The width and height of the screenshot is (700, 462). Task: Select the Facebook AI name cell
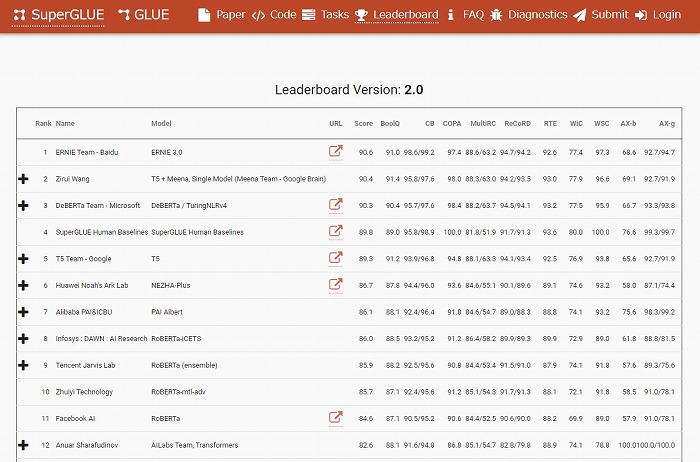tap(75, 418)
